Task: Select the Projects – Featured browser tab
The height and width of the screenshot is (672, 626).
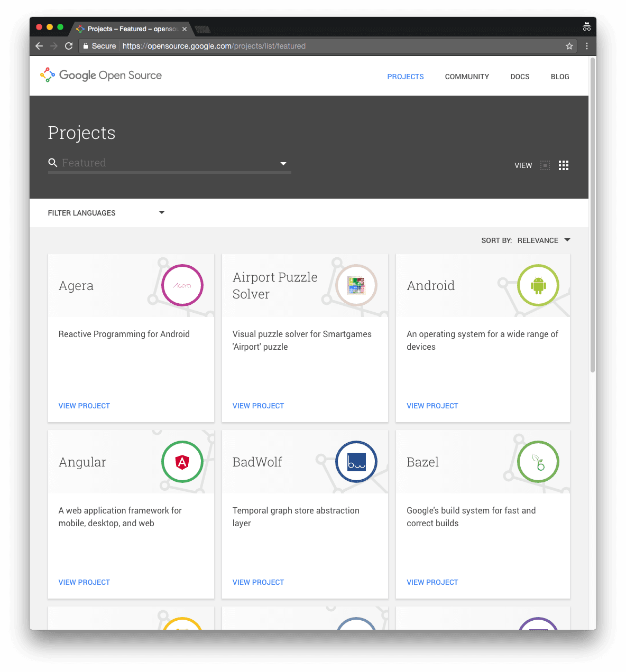Action: (x=132, y=29)
